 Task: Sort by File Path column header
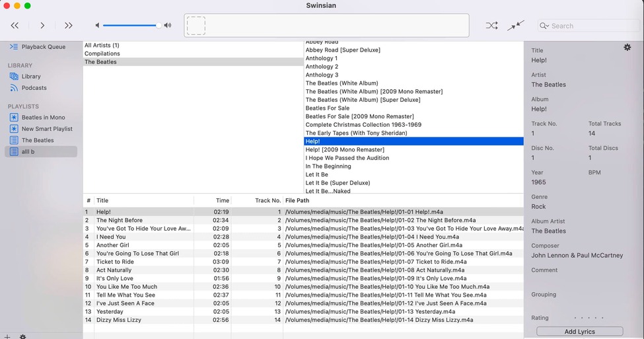tap(404, 200)
